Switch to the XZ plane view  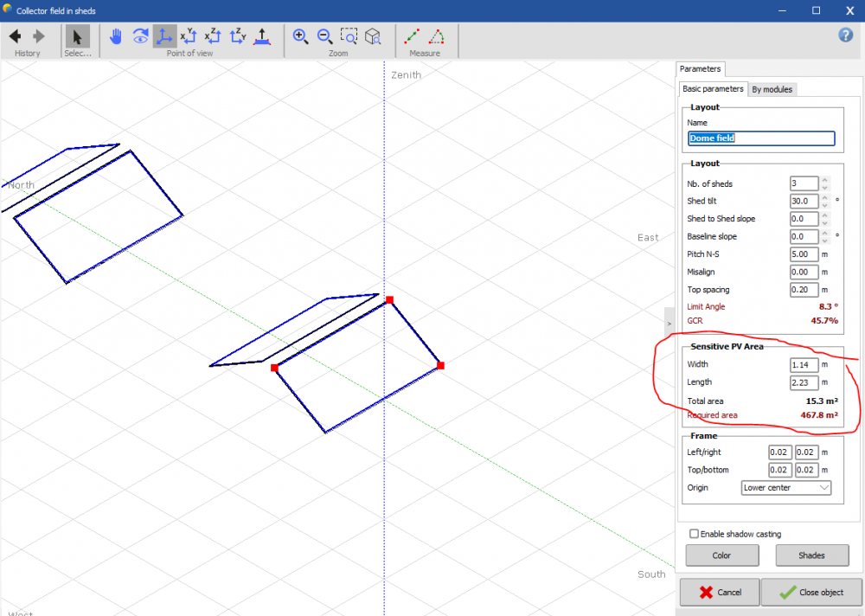tap(214, 36)
